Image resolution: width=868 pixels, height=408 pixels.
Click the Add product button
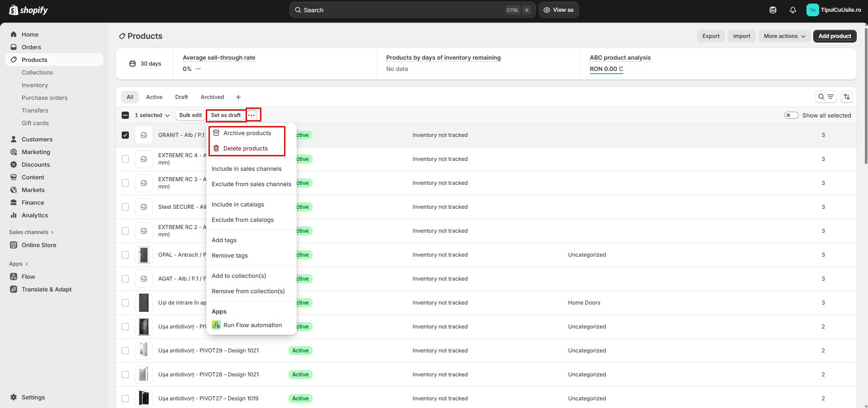pos(834,36)
